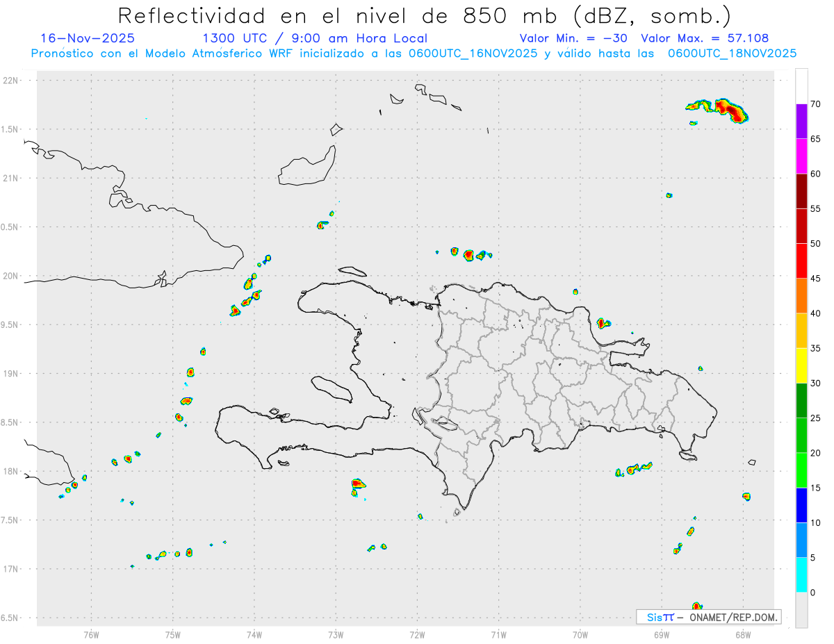Select the dark green 25–30 dBZ band
Viewport: 834px width, 644px height.
point(801,401)
